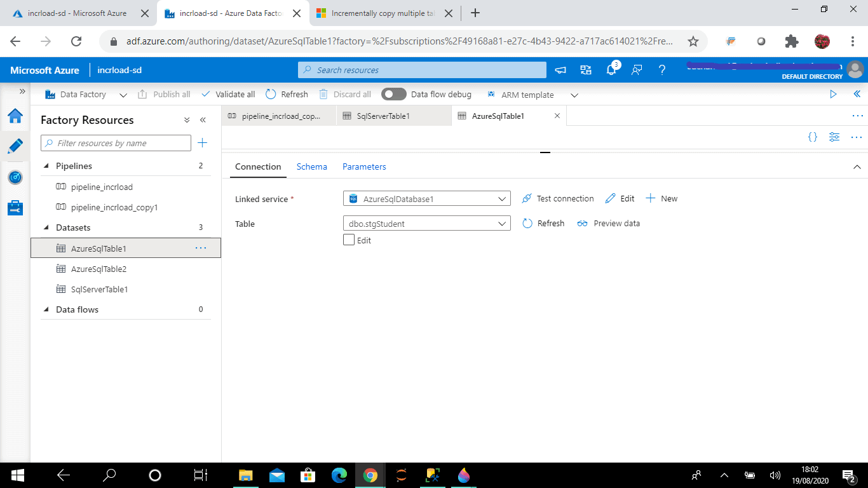Open the Linked service dropdown AzureSqlDatabase1
The width and height of the screenshot is (868, 488).
click(x=427, y=199)
